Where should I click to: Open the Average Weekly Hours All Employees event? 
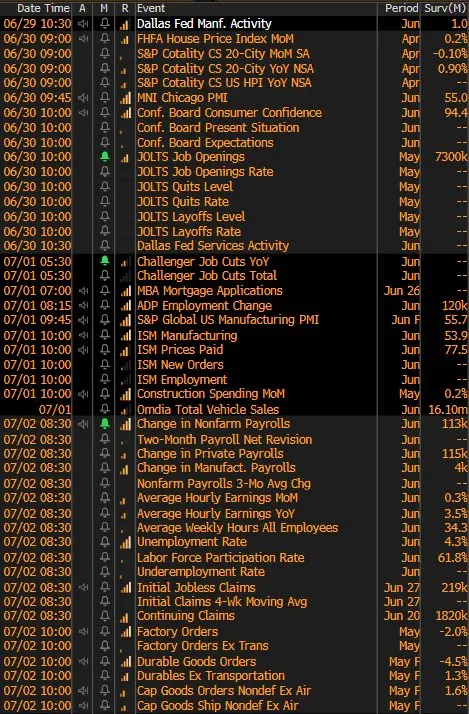tap(238, 528)
